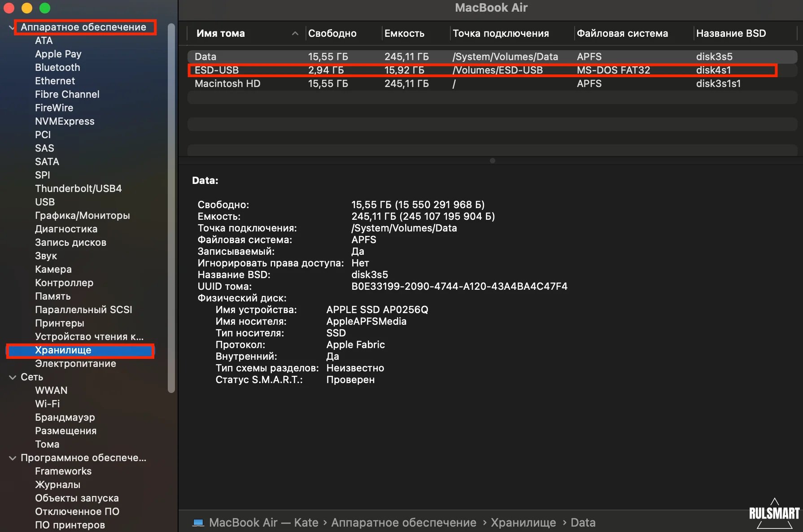Open Электропитание in the sidebar

(x=75, y=364)
